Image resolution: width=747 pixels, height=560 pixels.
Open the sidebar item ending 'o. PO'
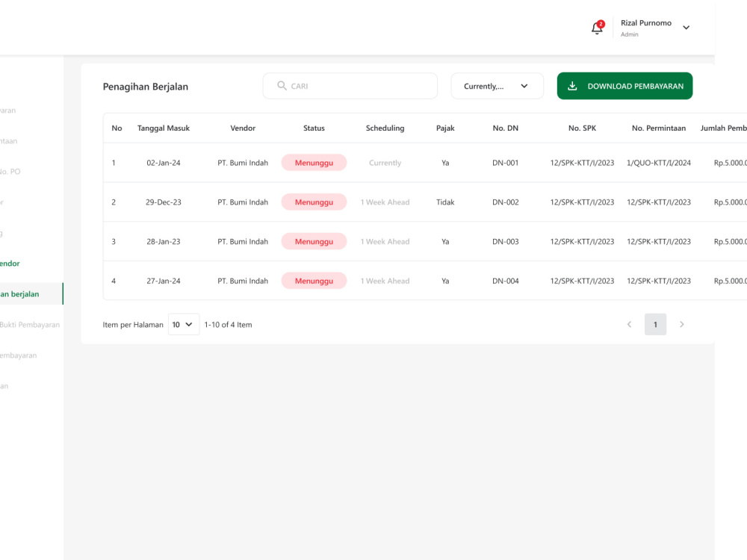click(x=10, y=172)
